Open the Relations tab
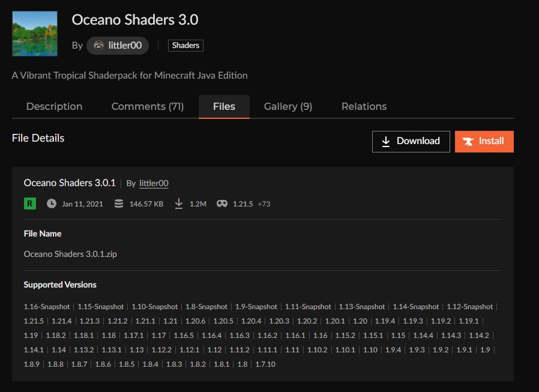Viewport: 539px width, 392px height. [364, 106]
